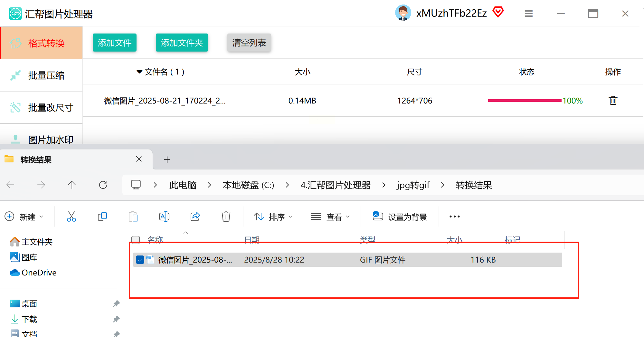Click the username xMUzhTFb22Ez

click(x=451, y=13)
